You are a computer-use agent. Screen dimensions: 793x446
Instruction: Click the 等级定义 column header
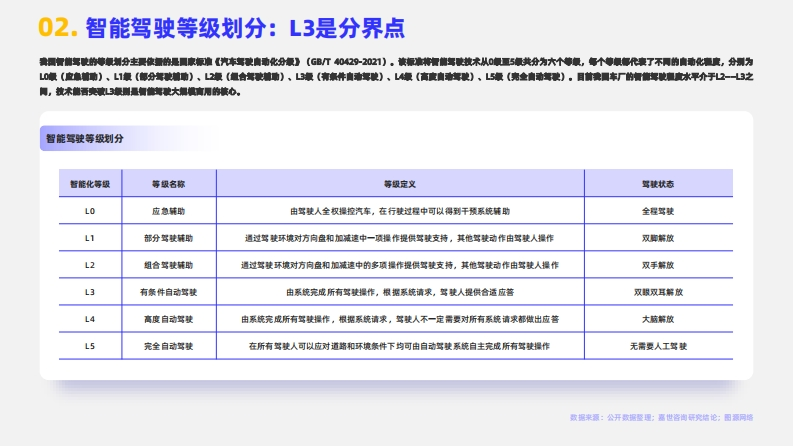pos(400,184)
